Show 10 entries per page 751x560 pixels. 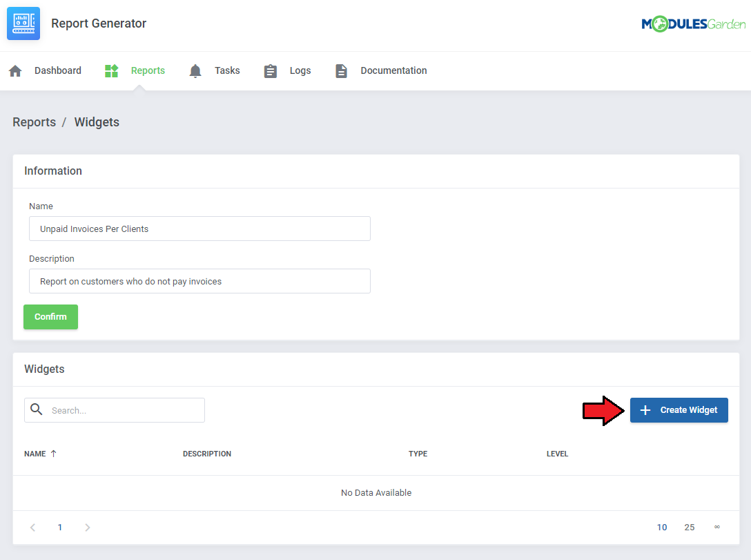click(662, 528)
